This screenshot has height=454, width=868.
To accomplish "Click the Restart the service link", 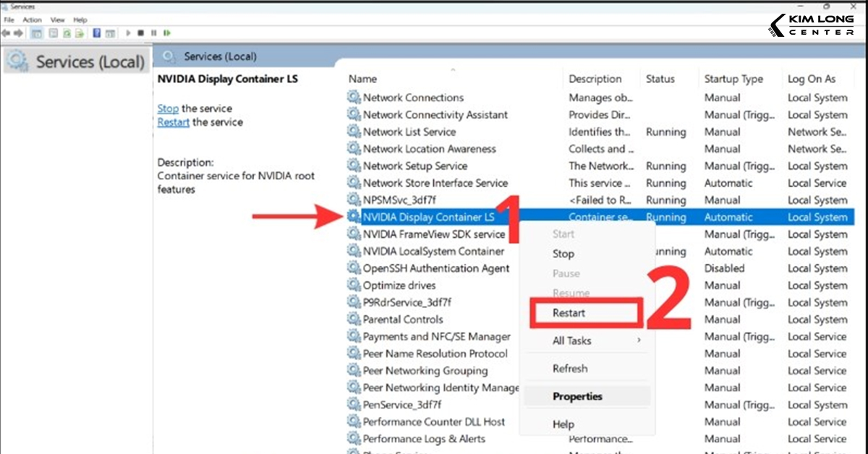I will [173, 122].
